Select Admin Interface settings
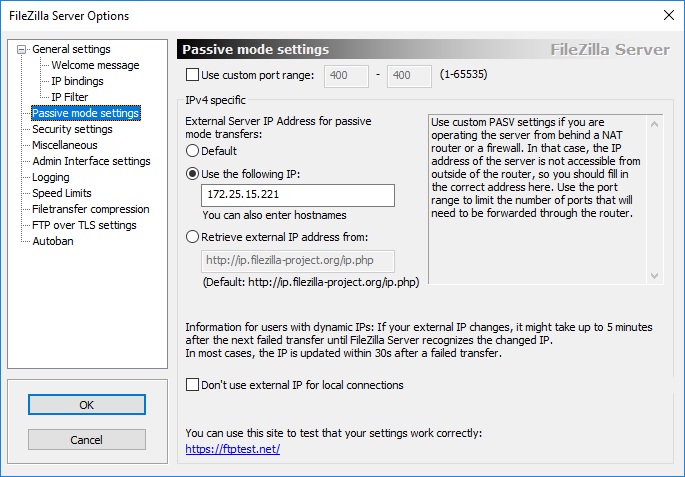This screenshot has width=685, height=477. (x=91, y=161)
